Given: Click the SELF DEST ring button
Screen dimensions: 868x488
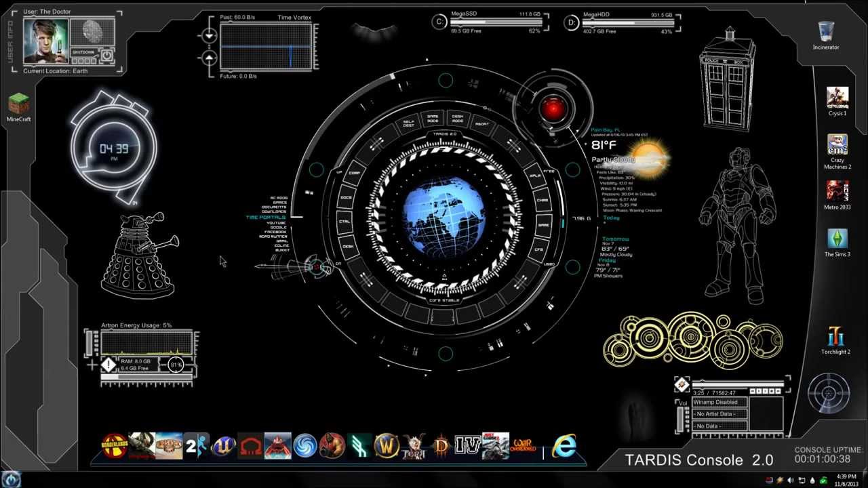Looking at the screenshot, I should pyautogui.click(x=408, y=124).
